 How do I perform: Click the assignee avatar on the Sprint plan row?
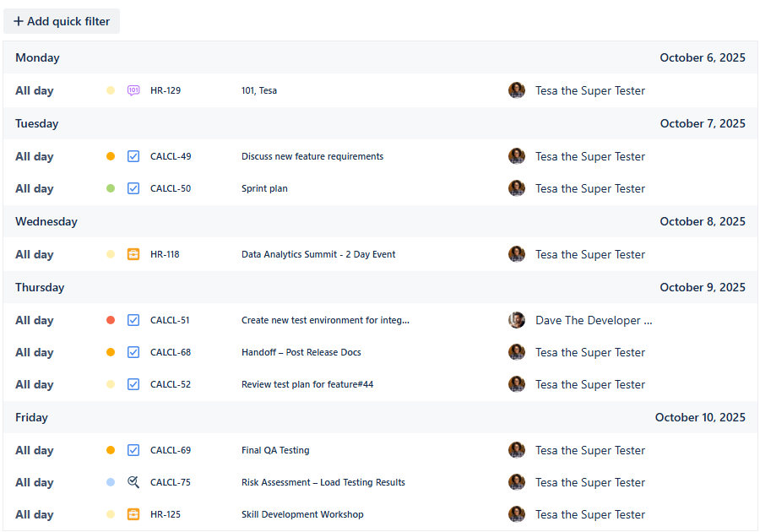(517, 188)
